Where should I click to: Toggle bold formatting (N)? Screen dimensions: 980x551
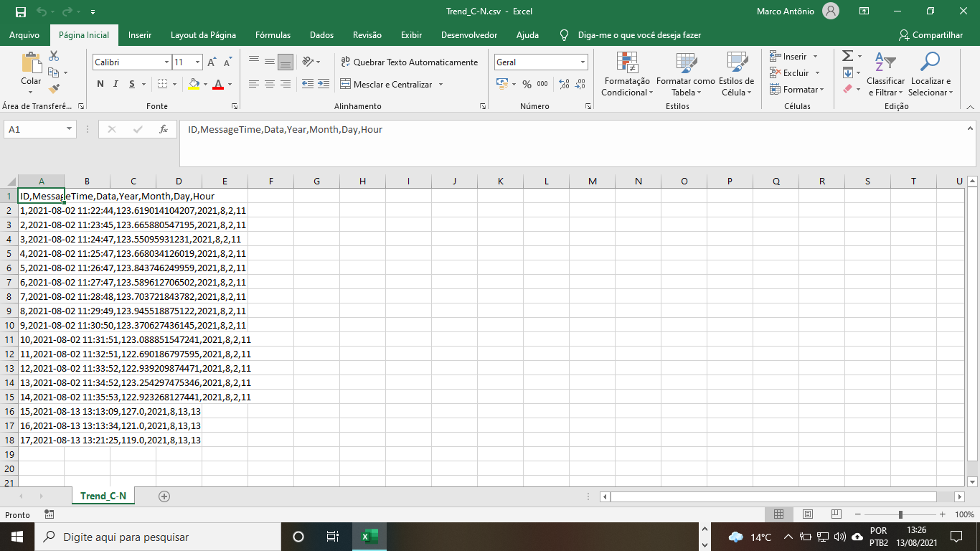[x=100, y=85]
